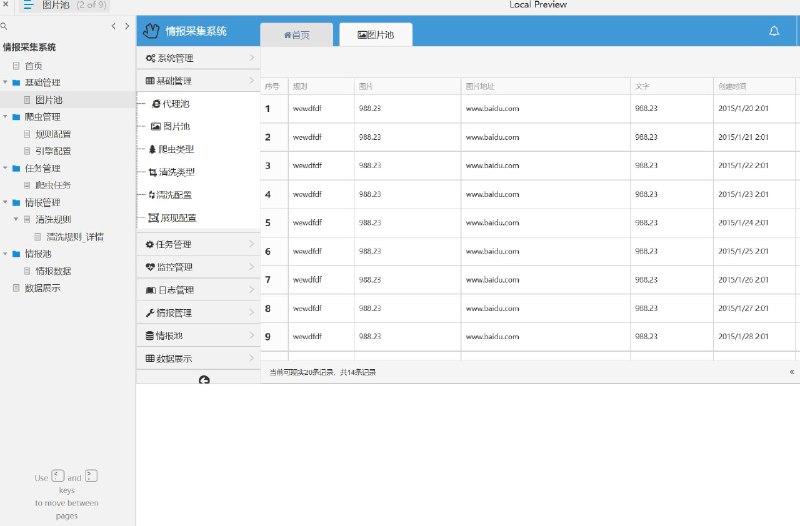Click the collapse menu arrow circle icon
Image resolution: width=800 pixels, height=526 pixels.
204,380
